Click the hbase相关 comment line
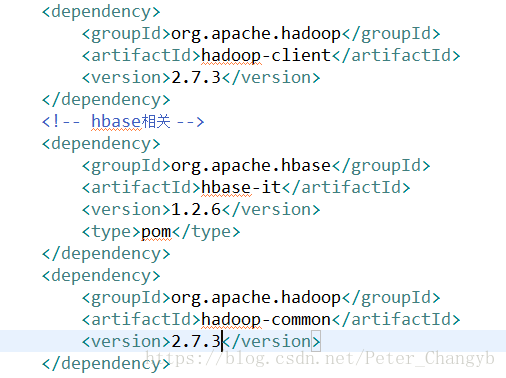 coord(123,121)
